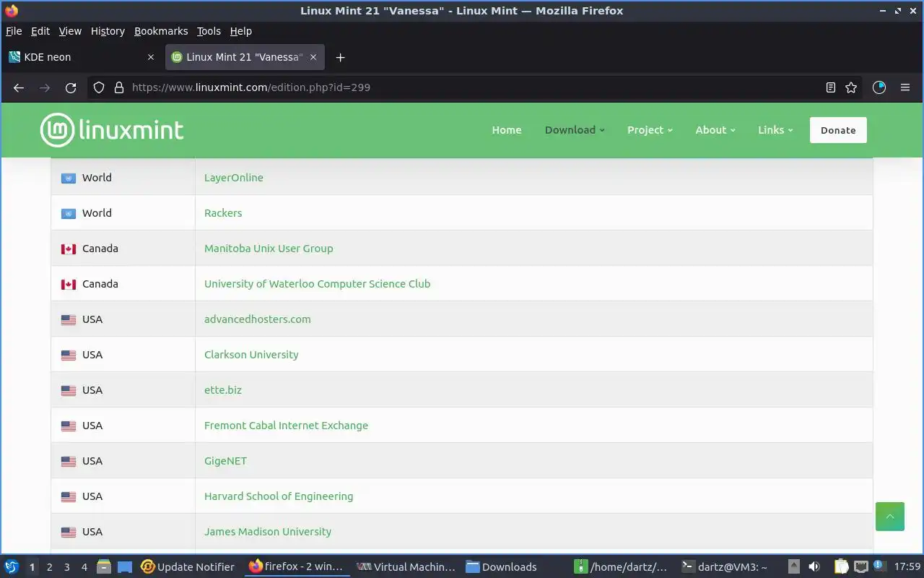Open the GigeNET mirror link
Image resolution: width=924 pixels, height=578 pixels.
pos(225,461)
